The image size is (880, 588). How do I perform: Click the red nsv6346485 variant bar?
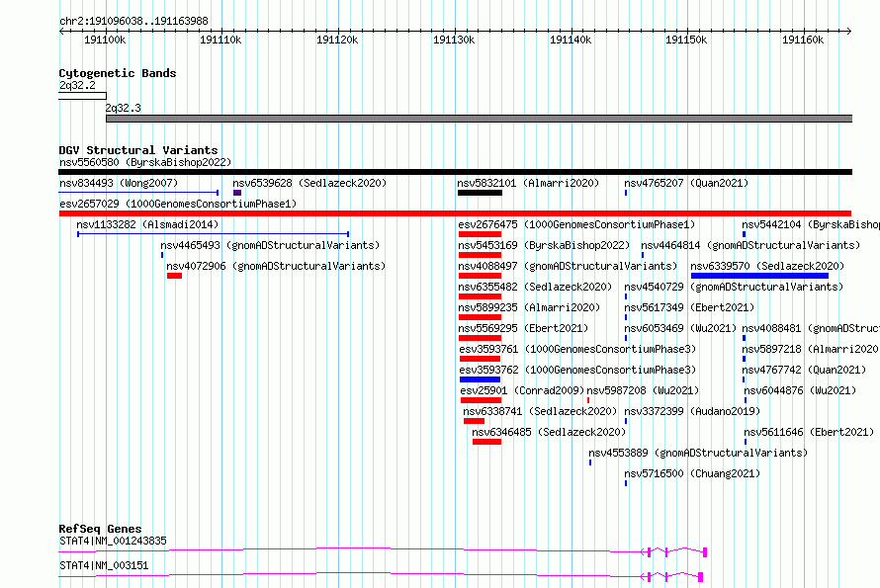click(x=486, y=442)
